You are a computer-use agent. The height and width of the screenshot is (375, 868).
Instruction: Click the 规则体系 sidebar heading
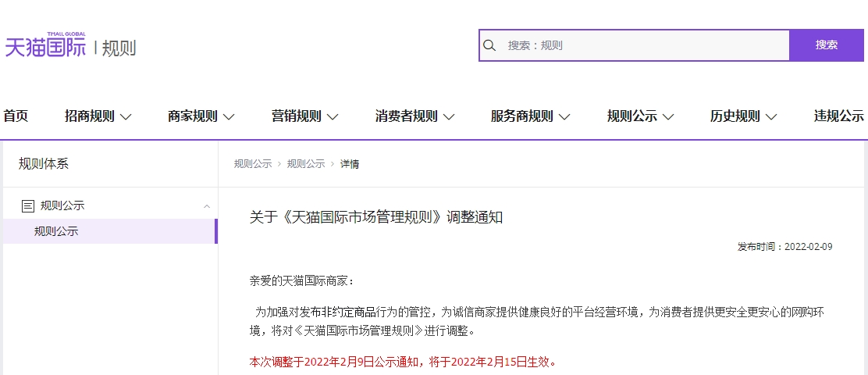(44, 164)
